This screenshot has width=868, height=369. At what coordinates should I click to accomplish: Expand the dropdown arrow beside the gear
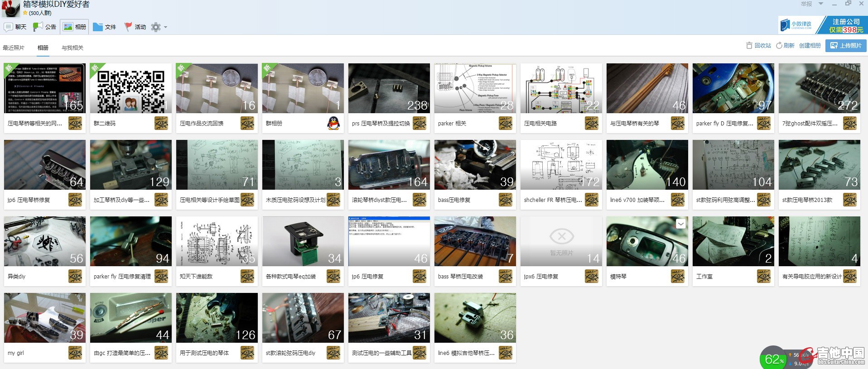click(x=166, y=27)
